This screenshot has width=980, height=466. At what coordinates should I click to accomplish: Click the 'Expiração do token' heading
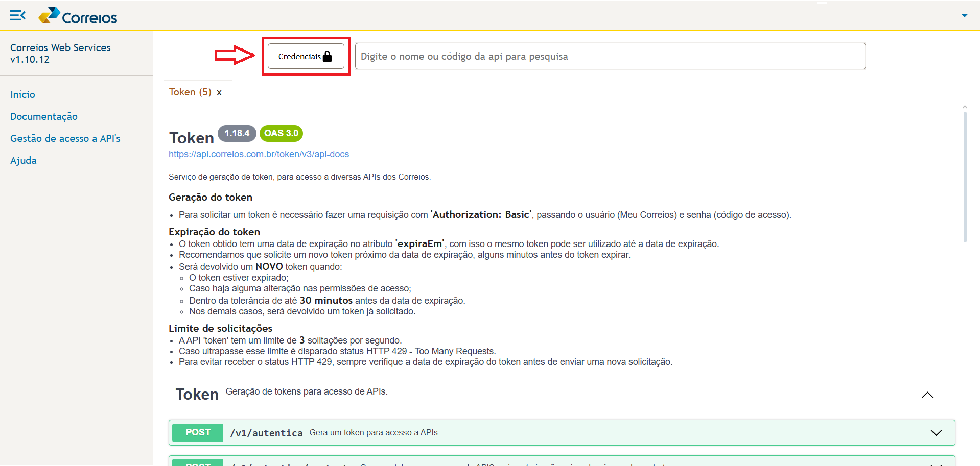(x=214, y=232)
